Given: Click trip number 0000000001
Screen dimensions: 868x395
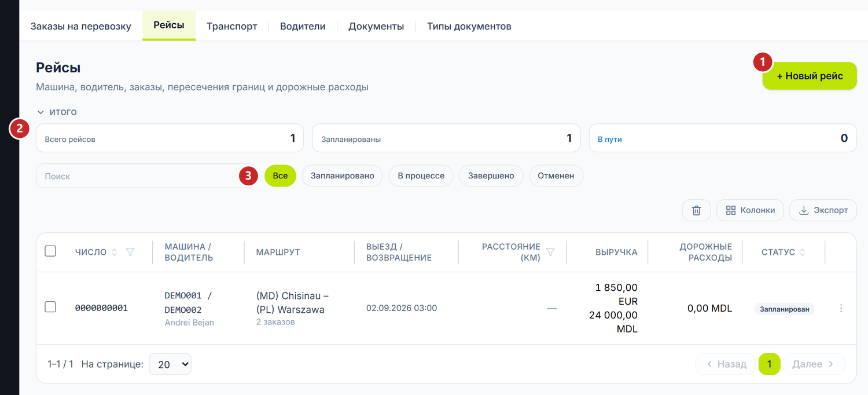Looking at the screenshot, I should [101, 308].
